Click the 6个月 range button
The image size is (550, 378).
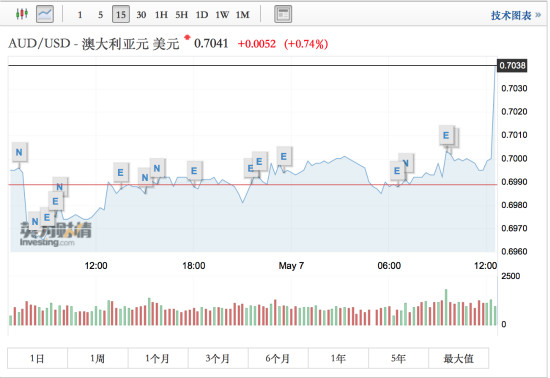pyautogui.click(x=278, y=358)
